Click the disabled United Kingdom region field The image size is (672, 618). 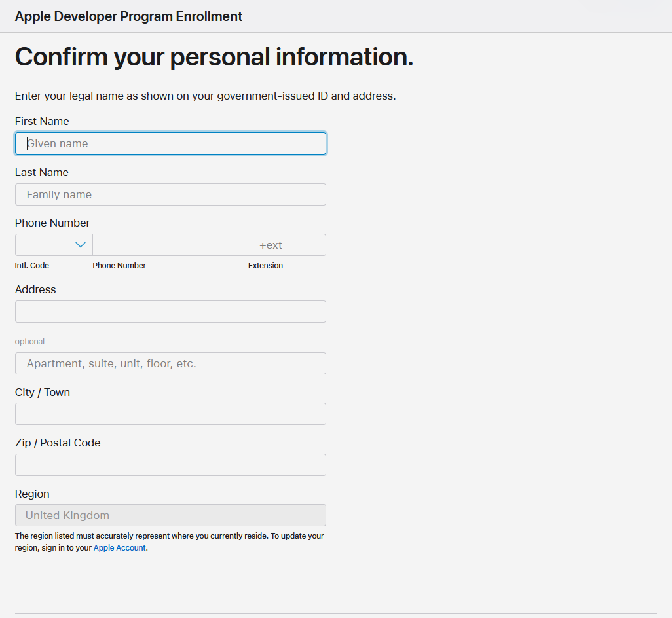(x=170, y=515)
